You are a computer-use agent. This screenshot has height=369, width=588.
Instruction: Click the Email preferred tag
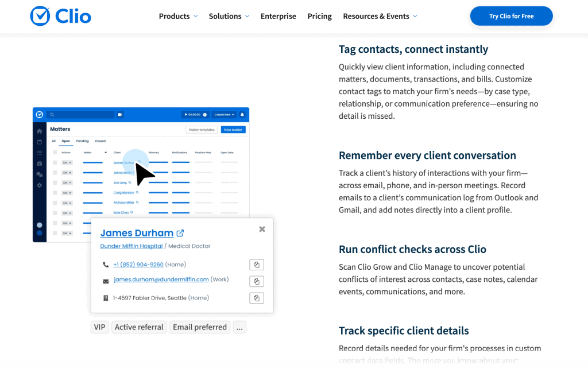pos(200,327)
